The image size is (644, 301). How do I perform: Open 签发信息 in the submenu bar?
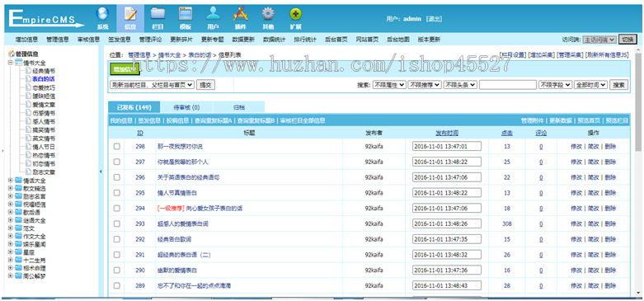[120, 40]
